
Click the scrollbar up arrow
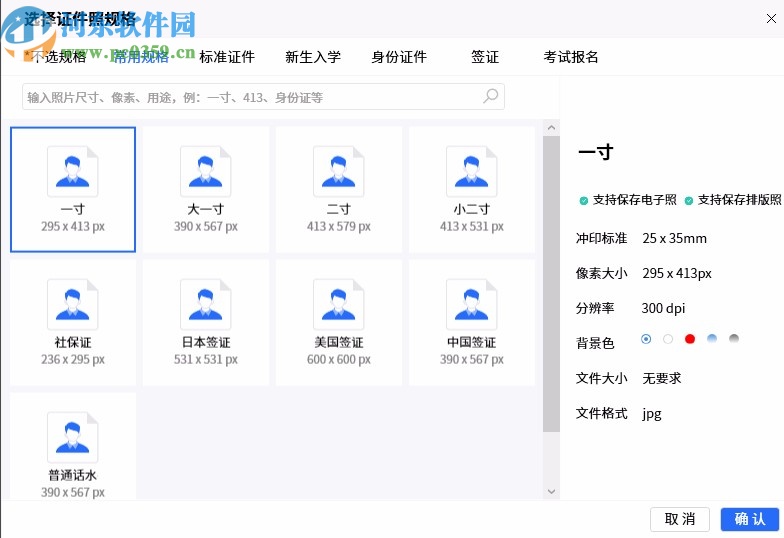pyautogui.click(x=552, y=128)
